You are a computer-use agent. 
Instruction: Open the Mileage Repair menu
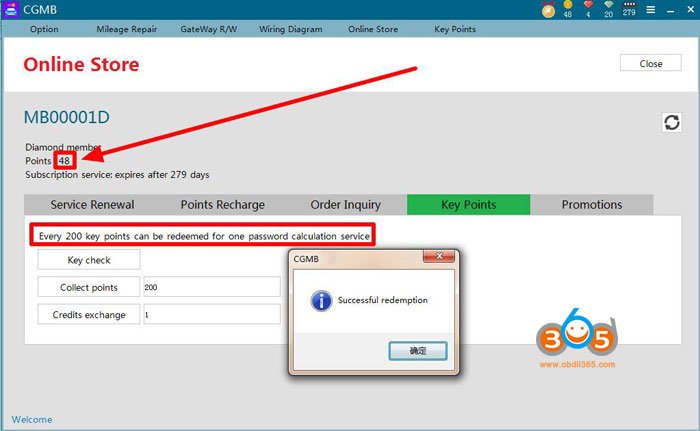(x=125, y=29)
